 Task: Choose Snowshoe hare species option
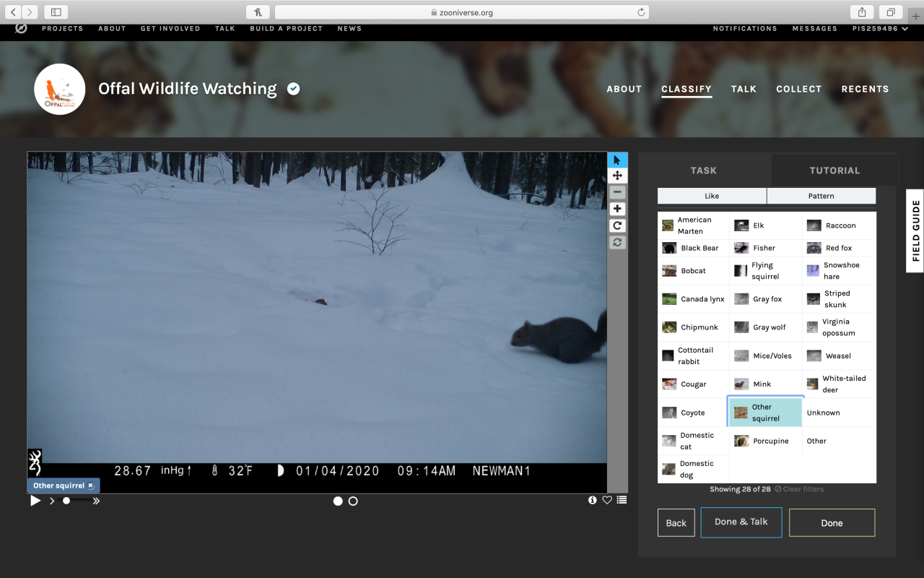[838, 271]
